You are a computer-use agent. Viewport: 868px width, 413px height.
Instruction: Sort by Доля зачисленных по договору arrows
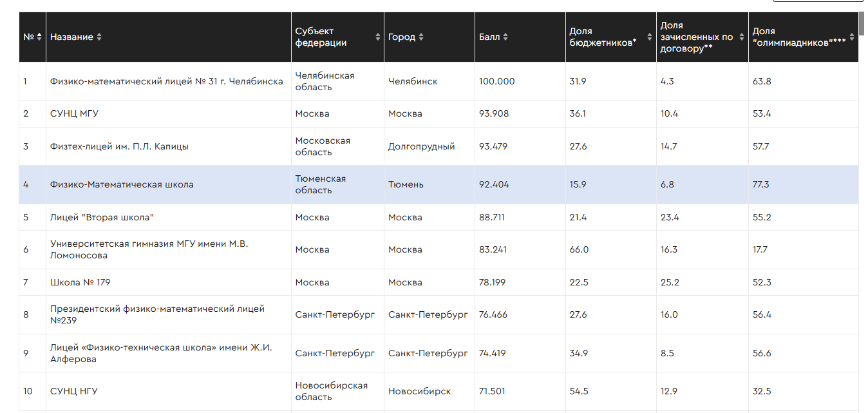point(742,37)
